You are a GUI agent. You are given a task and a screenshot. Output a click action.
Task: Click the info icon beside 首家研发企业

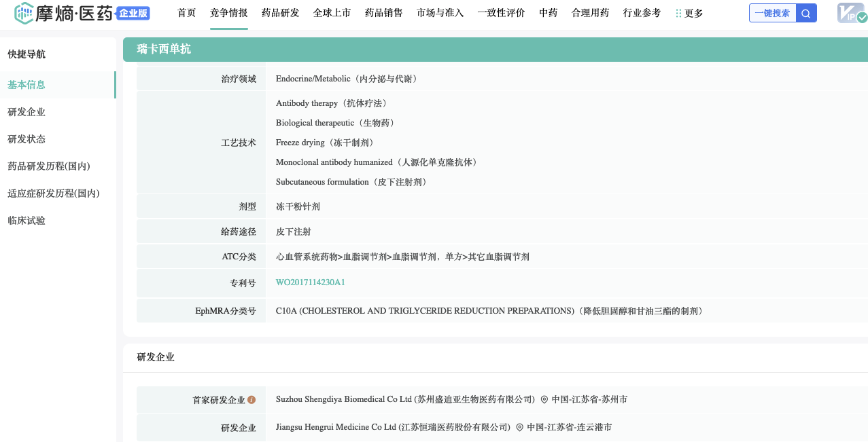[251, 400]
